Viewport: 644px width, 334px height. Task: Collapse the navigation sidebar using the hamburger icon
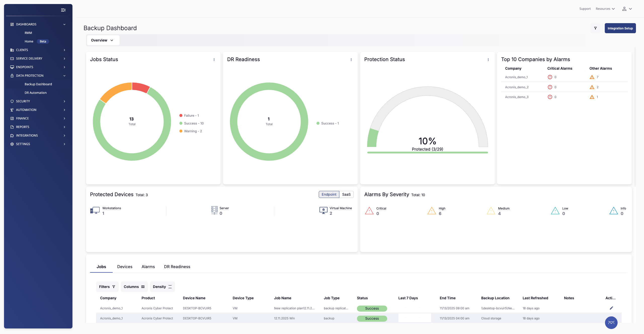[63, 10]
